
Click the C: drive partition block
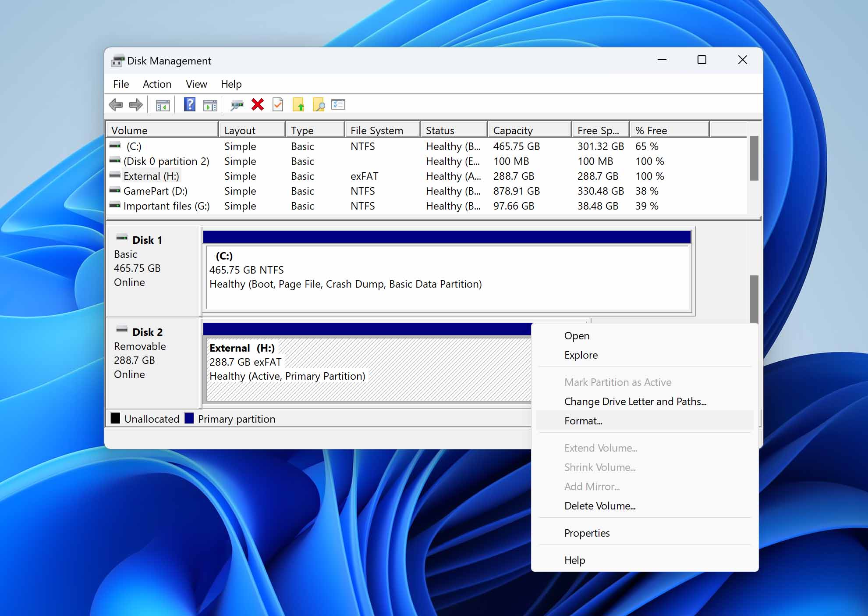coord(447,280)
